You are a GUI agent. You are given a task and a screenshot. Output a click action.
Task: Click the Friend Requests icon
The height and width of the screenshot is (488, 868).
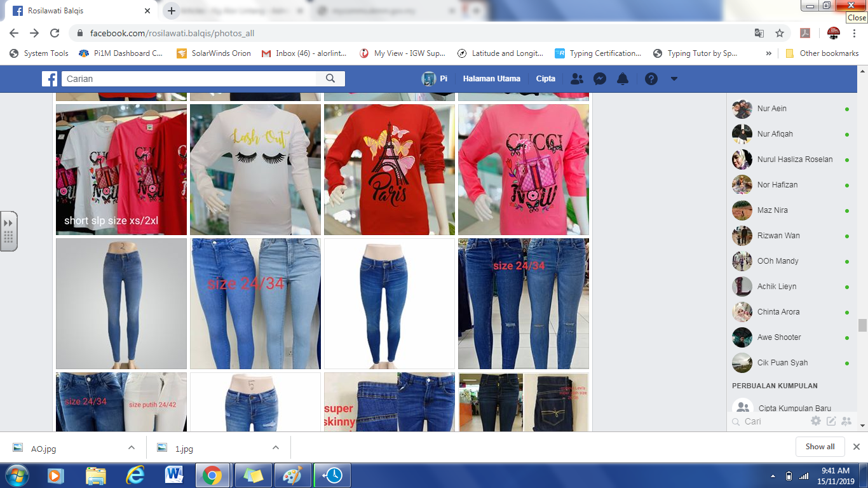[576, 79]
